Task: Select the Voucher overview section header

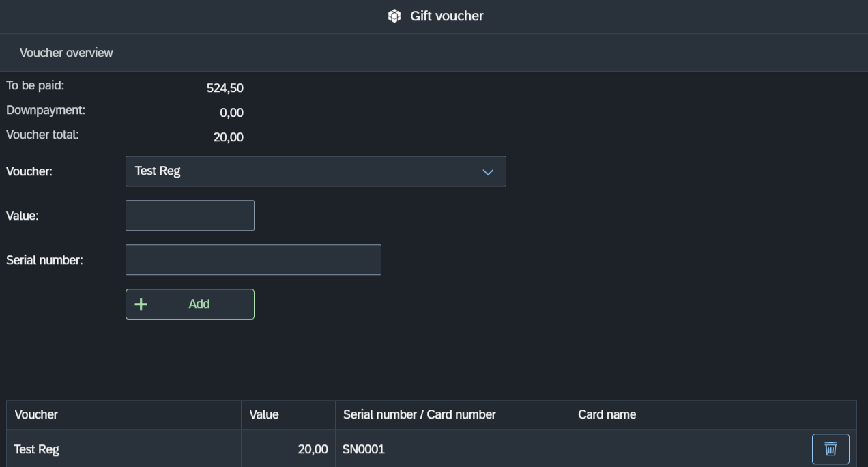Action: [66, 53]
